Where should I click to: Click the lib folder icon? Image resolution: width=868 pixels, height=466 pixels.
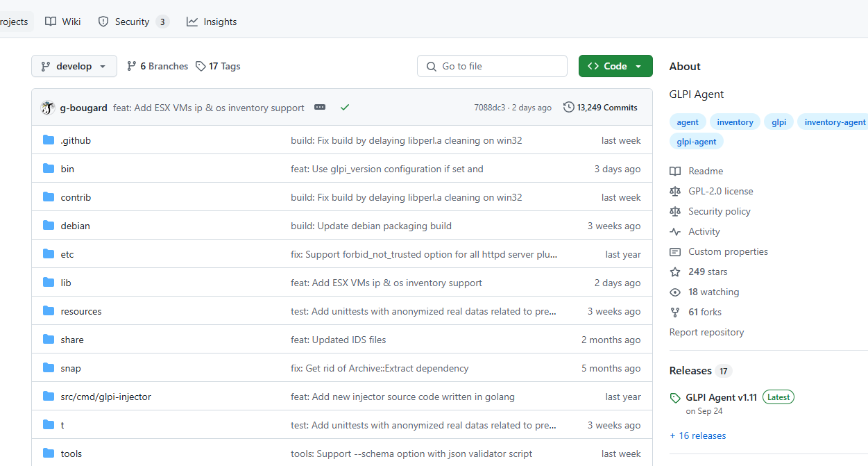tap(49, 283)
